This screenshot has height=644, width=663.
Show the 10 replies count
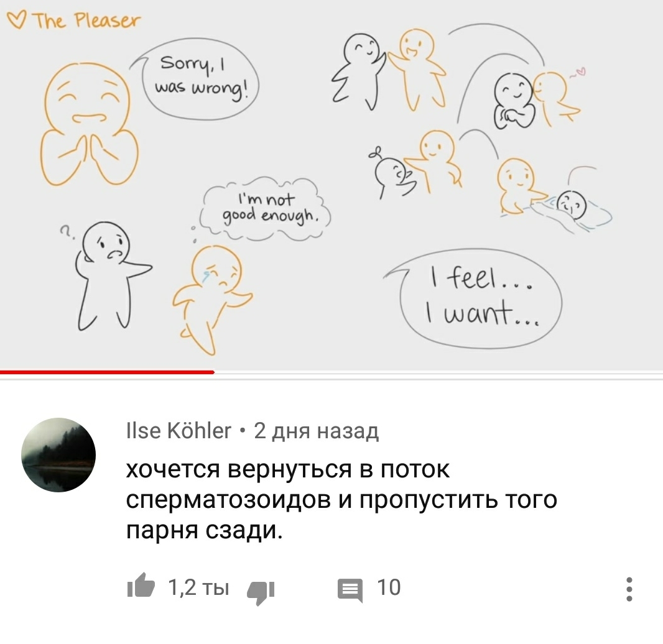click(389, 587)
